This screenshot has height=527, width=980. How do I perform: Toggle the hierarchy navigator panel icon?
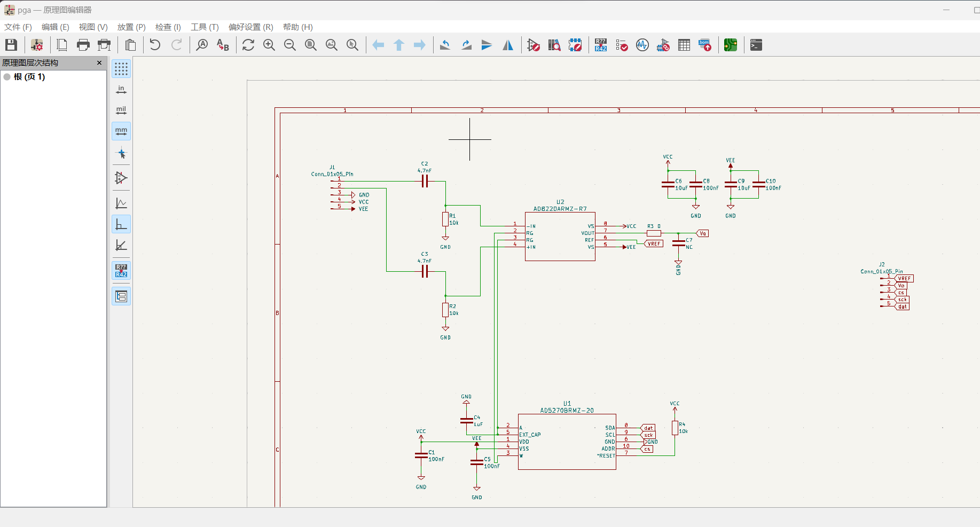click(x=121, y=296)
